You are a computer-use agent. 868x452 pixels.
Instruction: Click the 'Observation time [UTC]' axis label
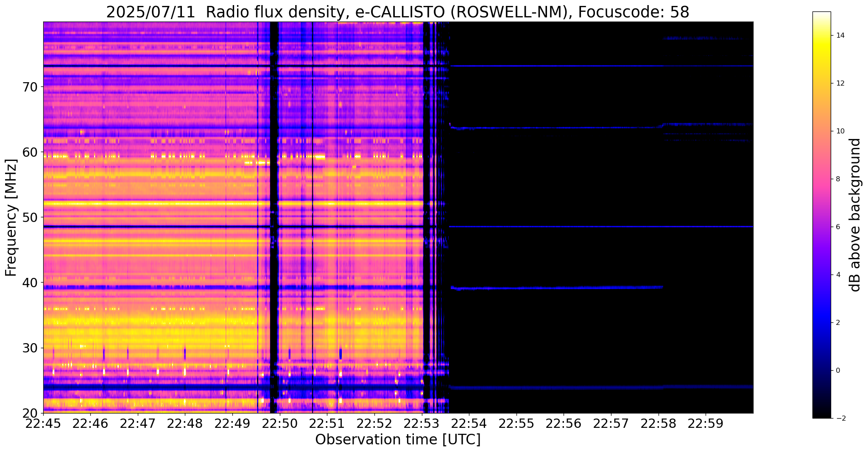(x=398, y=440)
